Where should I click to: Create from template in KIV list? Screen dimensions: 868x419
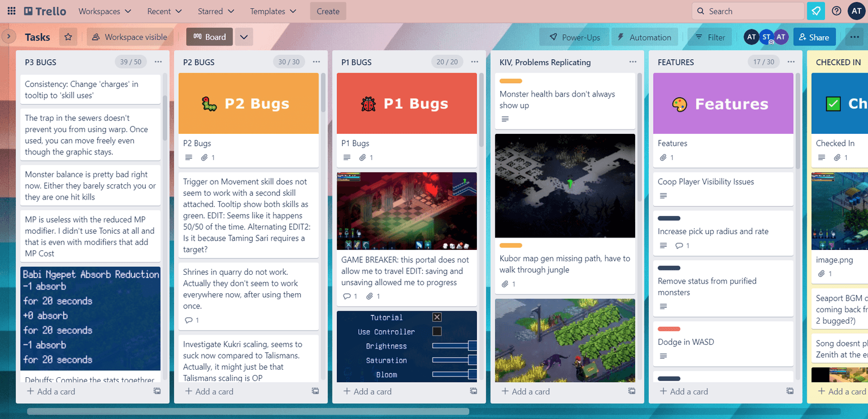[631, 391]
